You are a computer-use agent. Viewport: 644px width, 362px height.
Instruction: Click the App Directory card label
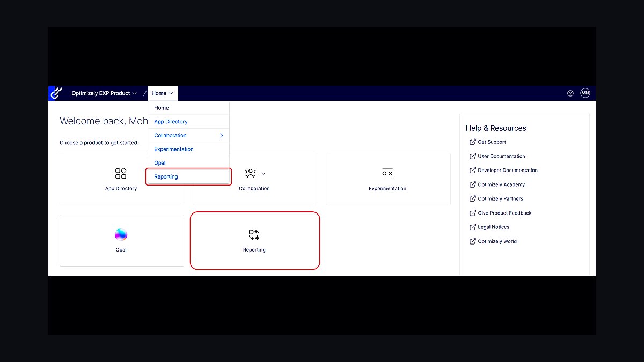(121, 189)
